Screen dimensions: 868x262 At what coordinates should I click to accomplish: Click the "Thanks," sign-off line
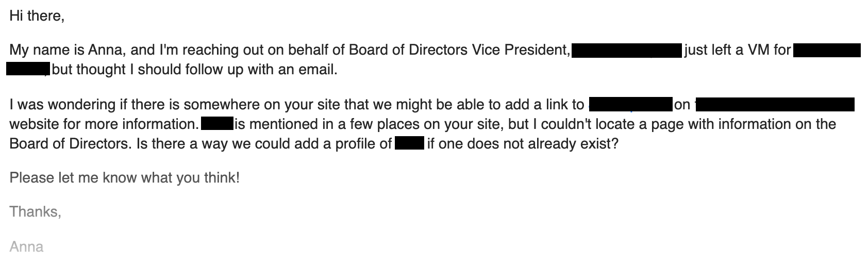click(36, 212)
